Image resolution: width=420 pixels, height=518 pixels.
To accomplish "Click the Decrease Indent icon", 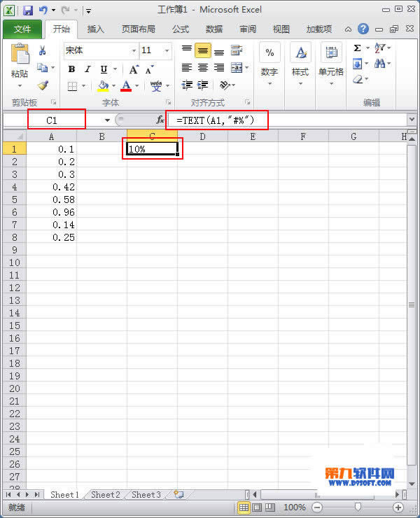I will (187, 85).
